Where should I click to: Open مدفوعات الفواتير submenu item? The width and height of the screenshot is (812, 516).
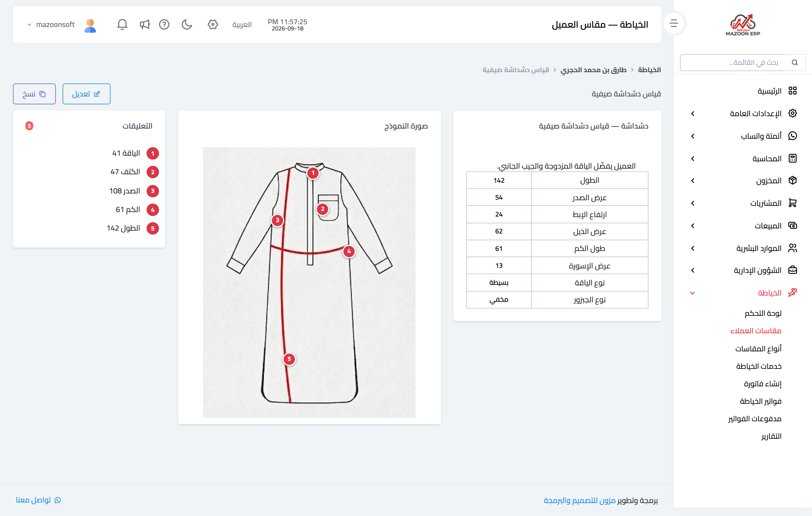click(755, 418)
